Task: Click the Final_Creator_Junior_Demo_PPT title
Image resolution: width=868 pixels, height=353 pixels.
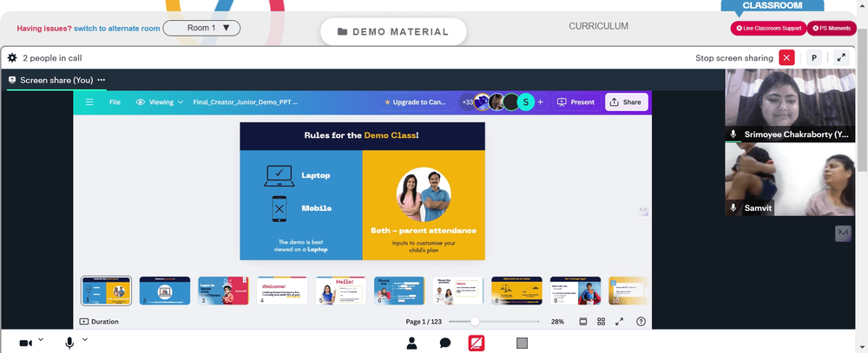Action: tap(246, 102)
